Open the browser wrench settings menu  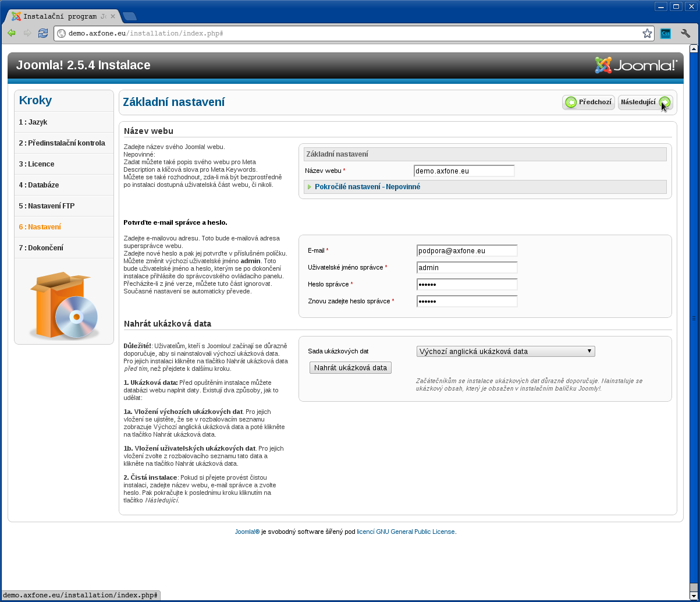click(685, 34)
